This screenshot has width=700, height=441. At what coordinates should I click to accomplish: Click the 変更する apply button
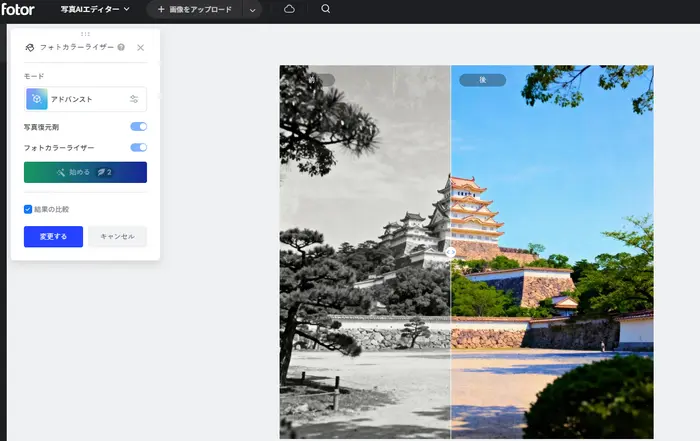53,237
